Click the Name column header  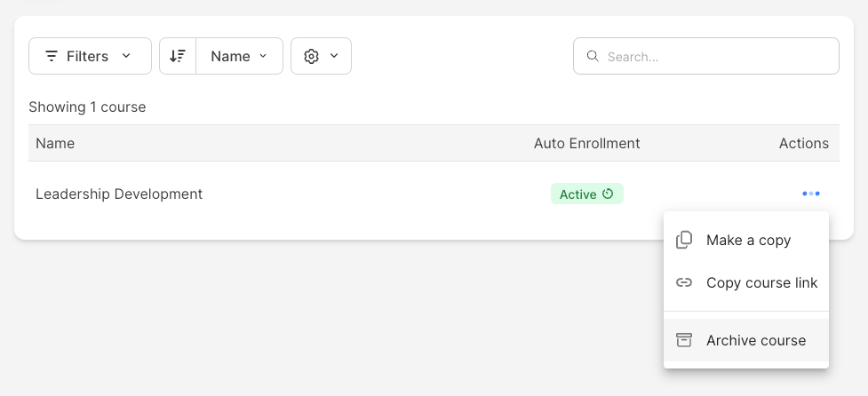[x=55, y=143]
